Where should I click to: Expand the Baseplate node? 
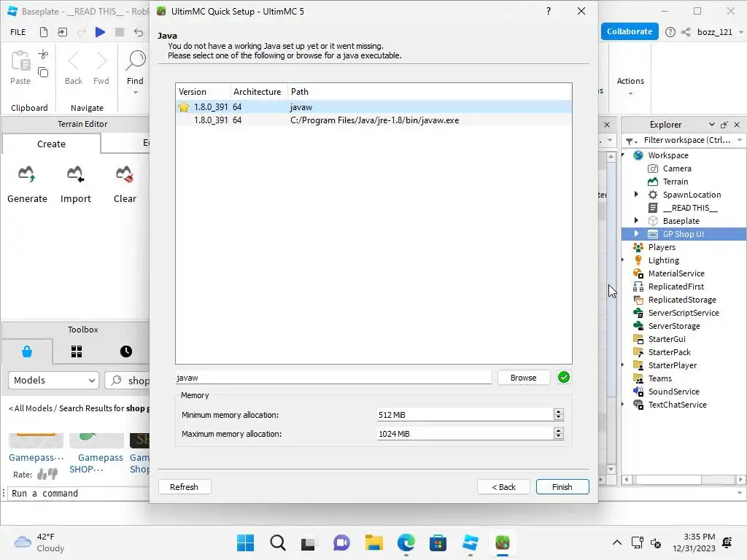pos(636,220)
